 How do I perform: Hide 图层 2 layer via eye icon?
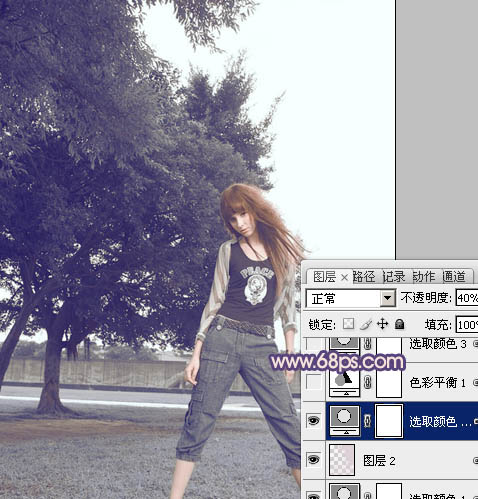tap(313, 460)
